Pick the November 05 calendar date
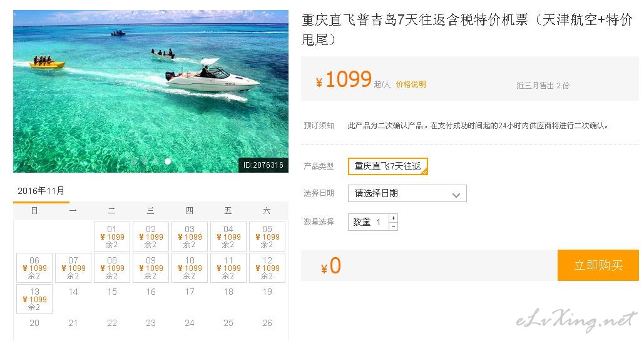Screen dimensions: 644x341 click(x=267, y=237)
